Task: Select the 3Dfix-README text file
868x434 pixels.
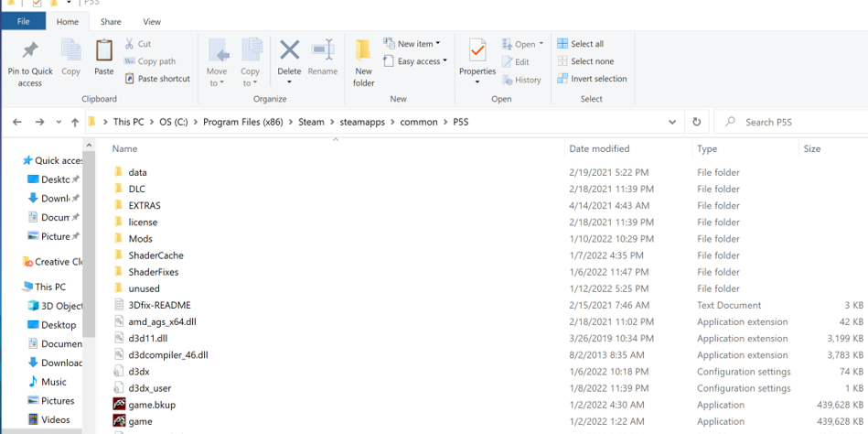Action: pyautogui.click(x=159, y=306)
